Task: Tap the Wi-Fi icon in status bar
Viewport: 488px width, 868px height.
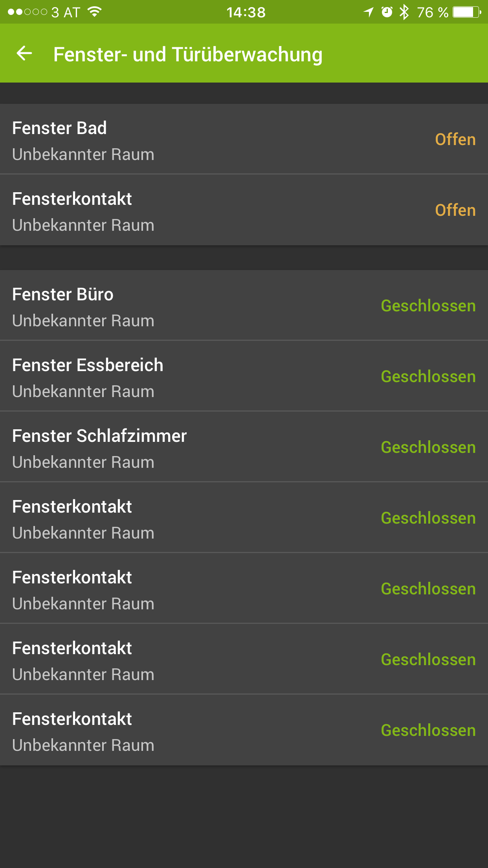Action: 94,12
